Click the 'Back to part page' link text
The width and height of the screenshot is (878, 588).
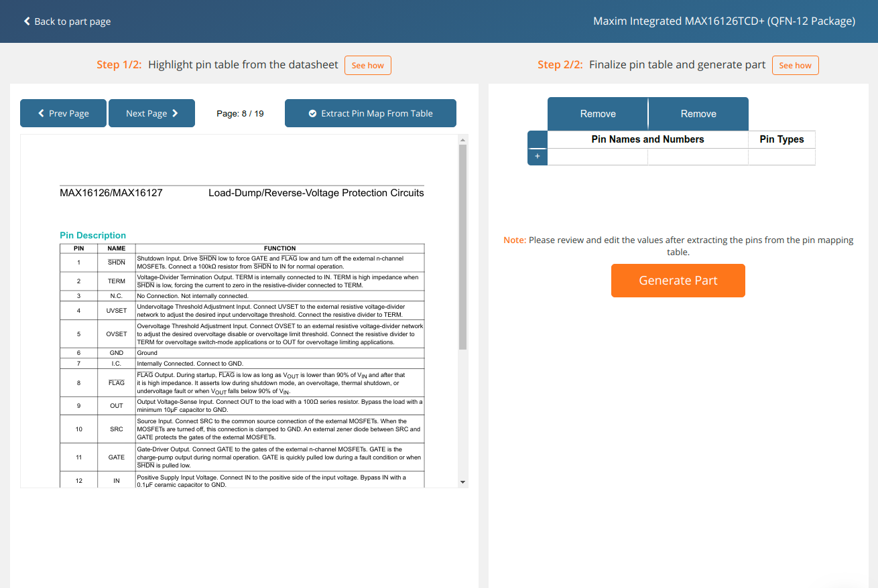pyautogui.click(x=72, y=21)
